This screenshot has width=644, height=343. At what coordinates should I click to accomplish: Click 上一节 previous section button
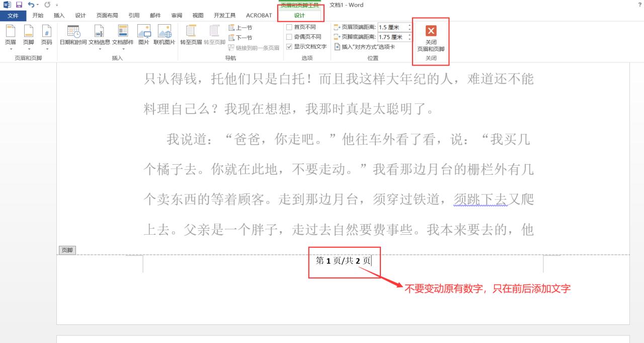click(240, 28)
